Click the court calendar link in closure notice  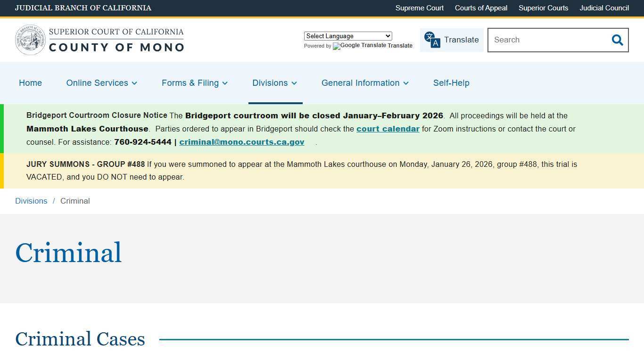[x=388, y=129]
